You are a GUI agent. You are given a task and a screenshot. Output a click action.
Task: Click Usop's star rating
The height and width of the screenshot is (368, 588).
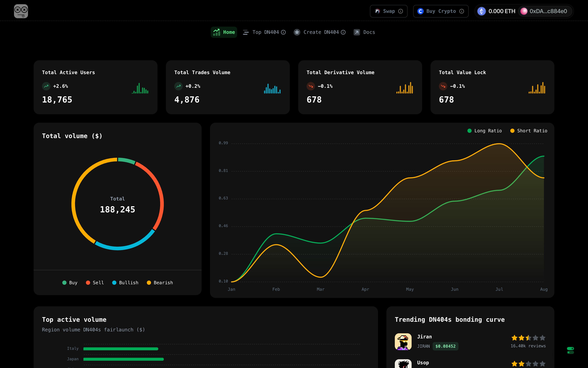click(528, 364)
